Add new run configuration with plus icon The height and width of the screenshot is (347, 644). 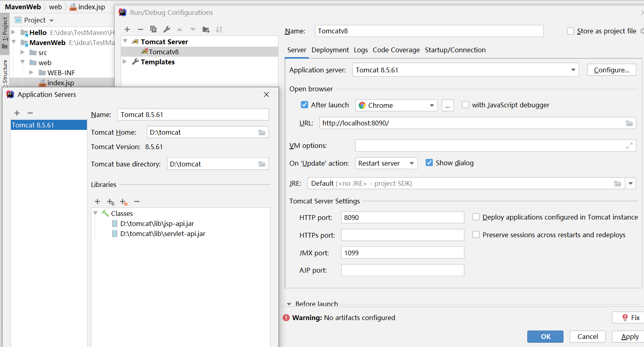click(x=127, y=29)
